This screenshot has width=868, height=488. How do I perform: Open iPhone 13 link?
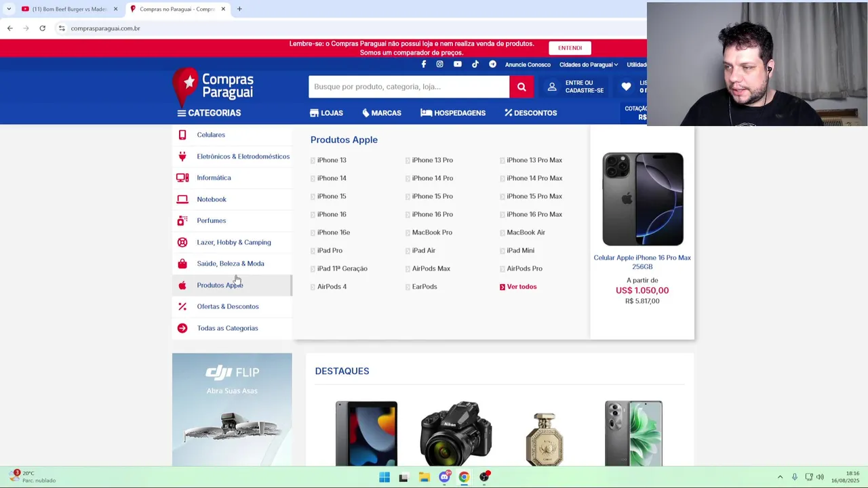[332, 160]
